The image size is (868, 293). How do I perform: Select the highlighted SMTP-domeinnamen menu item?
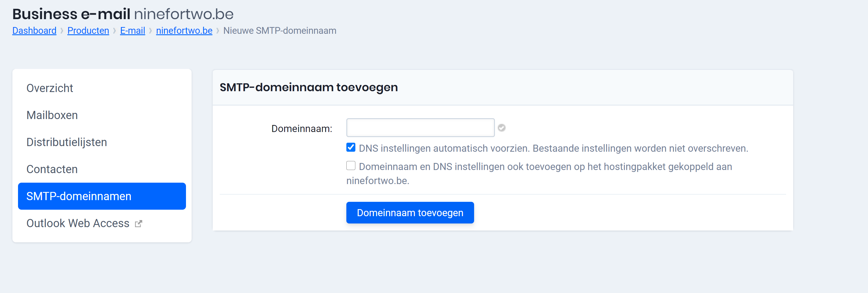point(79,196)
